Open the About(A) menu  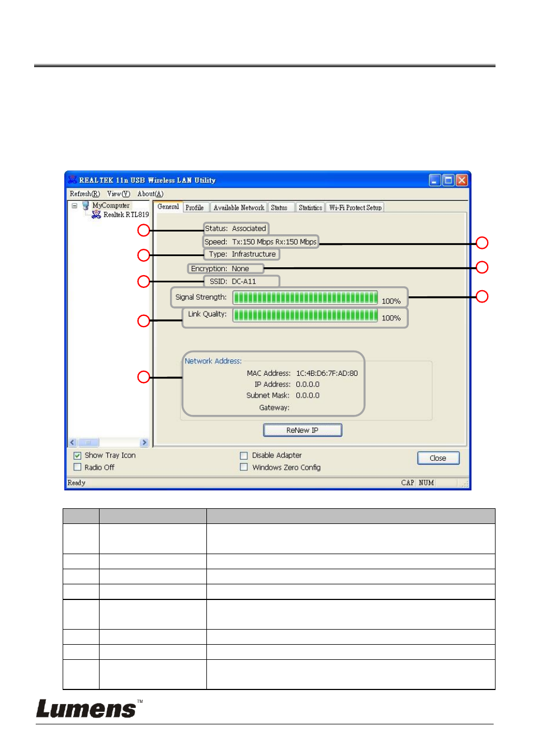150,194
